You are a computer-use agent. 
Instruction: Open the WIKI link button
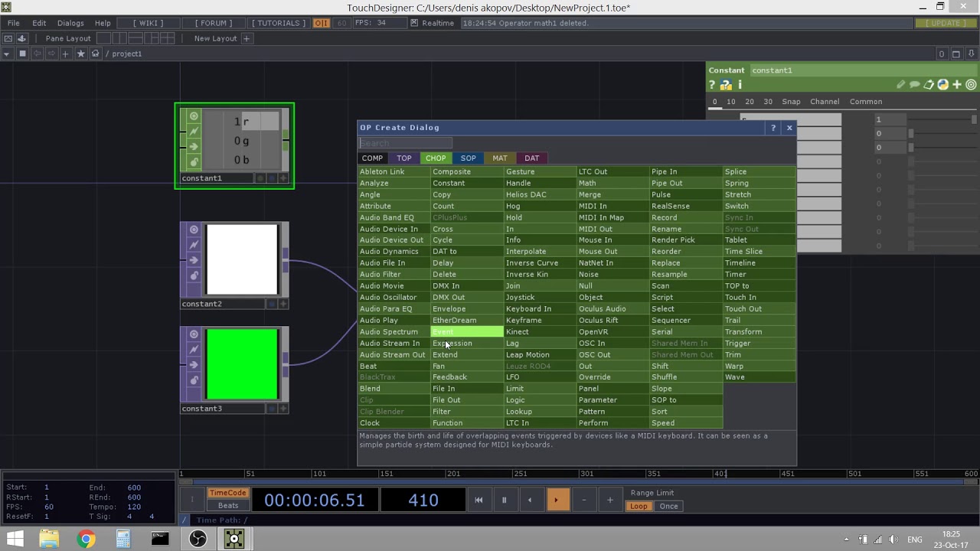point(148,23)
